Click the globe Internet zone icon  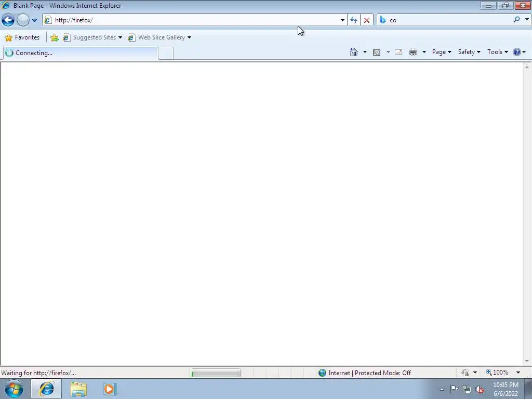click(x=322, y=373)
